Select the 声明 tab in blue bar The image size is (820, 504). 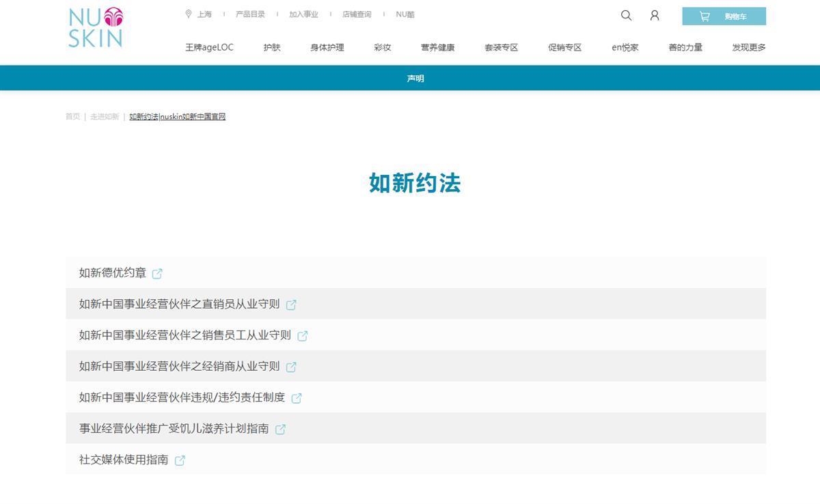click(415, 79)
